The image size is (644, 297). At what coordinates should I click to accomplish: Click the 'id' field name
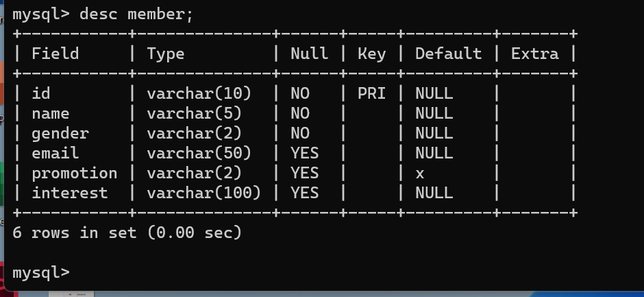point(41,93)
